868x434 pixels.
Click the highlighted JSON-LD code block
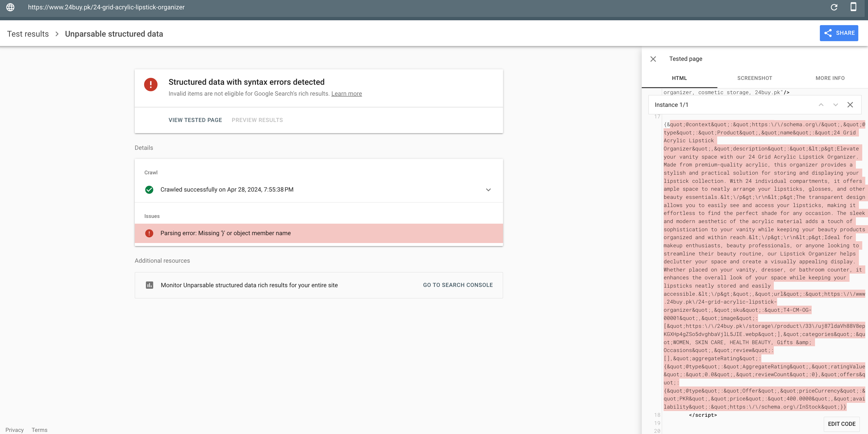pos(764,266)
